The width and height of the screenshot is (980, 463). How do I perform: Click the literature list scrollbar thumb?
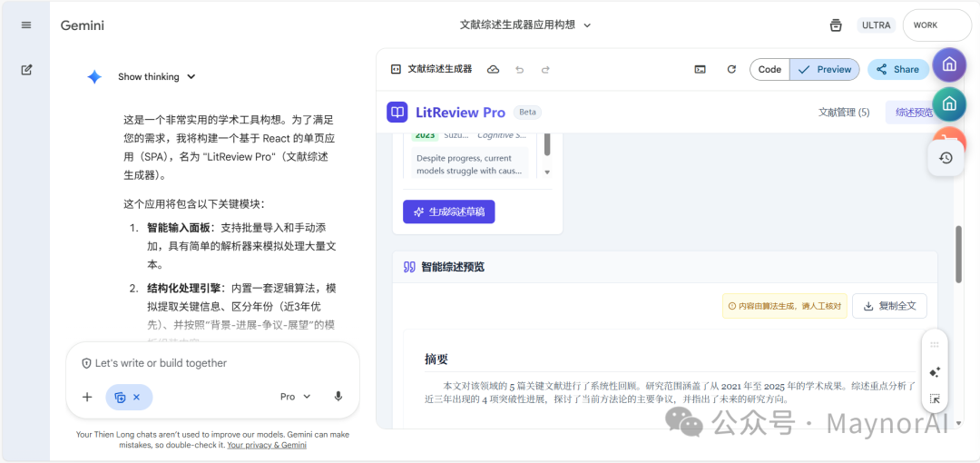tap(547, 144)
